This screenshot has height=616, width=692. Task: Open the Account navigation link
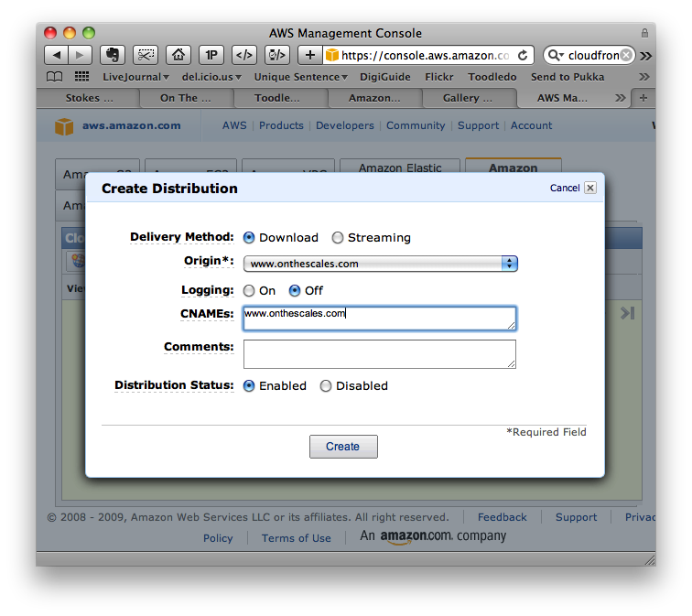tap(531, 125)
